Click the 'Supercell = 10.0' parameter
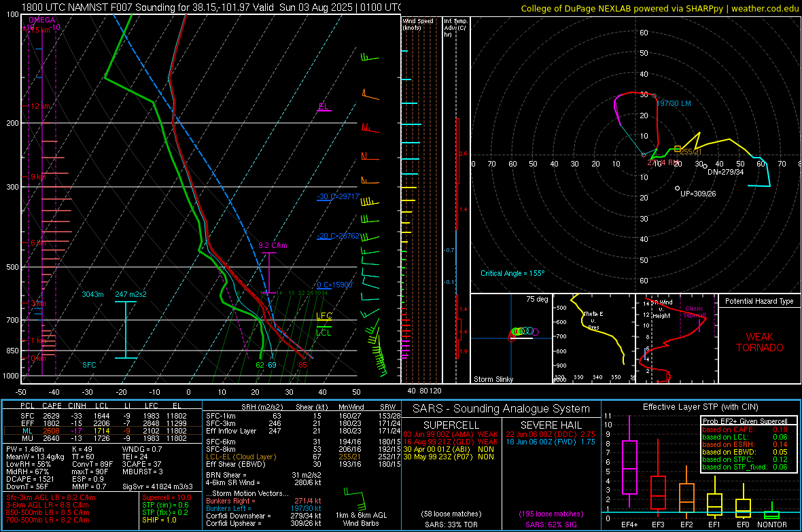Image resolution: width=802 pixels, height=532 pixels. click(167, 497)
